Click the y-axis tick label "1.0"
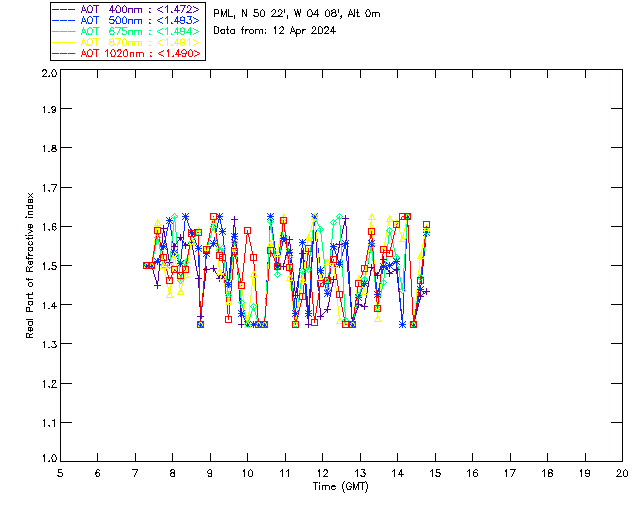The image size is (640, 512). (49, 458)
